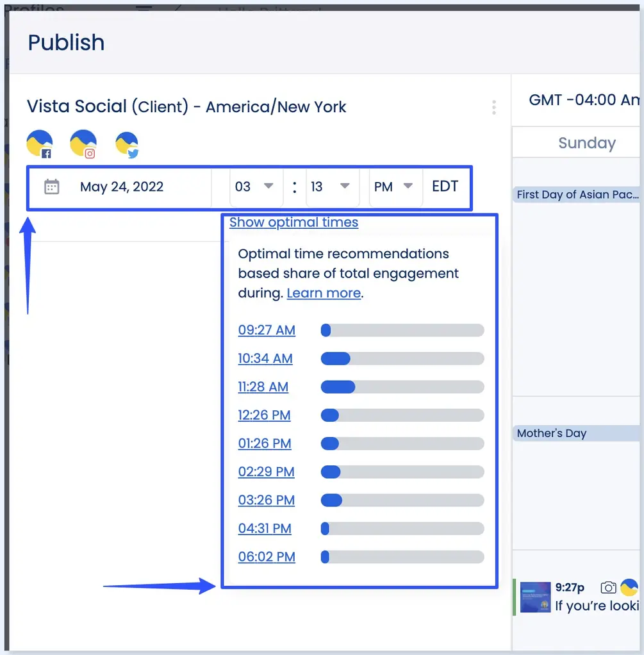Click the 10:34 AM engagement bar
The image size is (644, 655).
tap(402, 358)
